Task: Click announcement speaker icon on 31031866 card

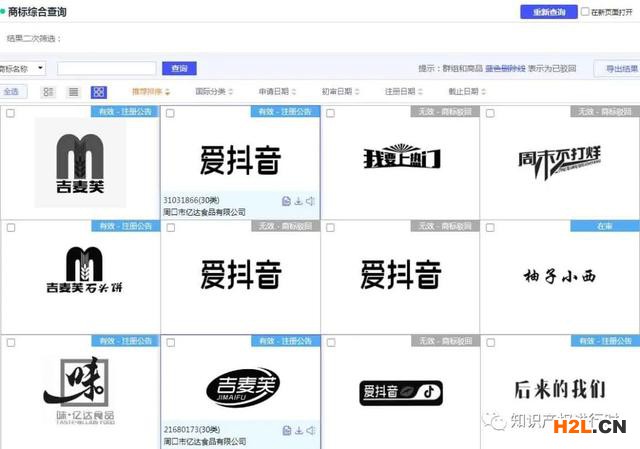Action: click(310, 201)
